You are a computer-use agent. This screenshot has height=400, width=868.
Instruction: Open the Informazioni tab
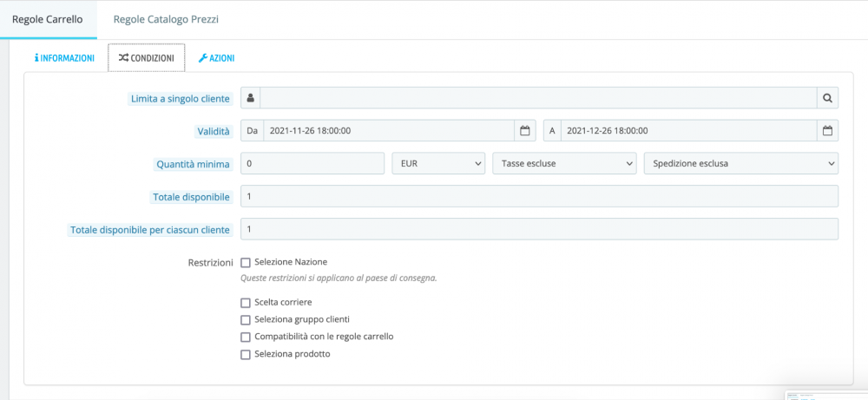(65, 58)
